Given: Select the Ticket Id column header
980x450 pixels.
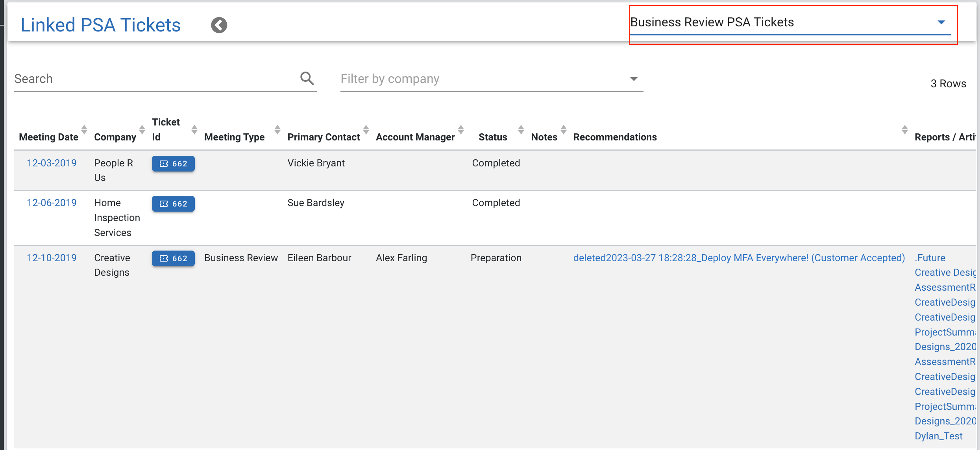Looking at the screenshot, I should (165, 130).
